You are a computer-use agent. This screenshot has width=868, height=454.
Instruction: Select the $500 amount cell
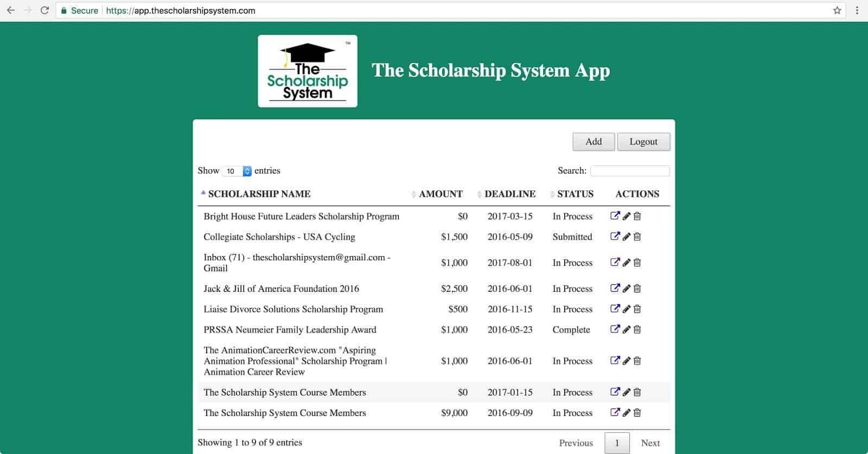pos(458,309)
